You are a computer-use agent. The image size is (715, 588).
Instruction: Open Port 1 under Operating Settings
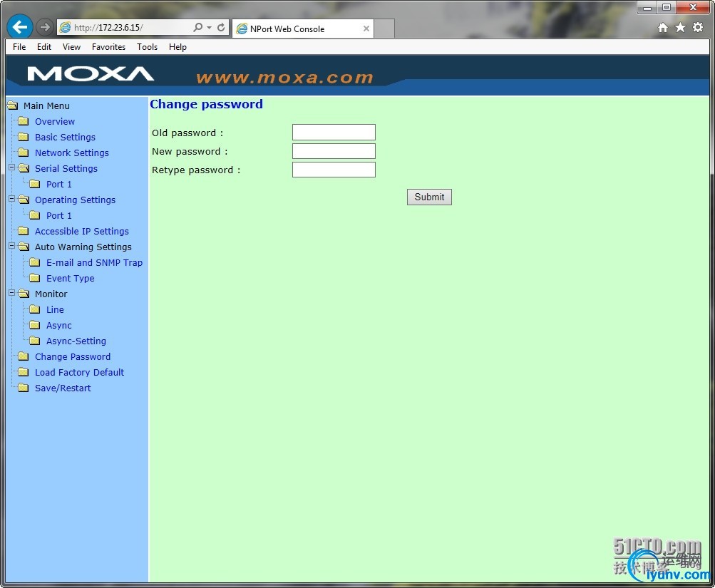[x=59, y=215]
